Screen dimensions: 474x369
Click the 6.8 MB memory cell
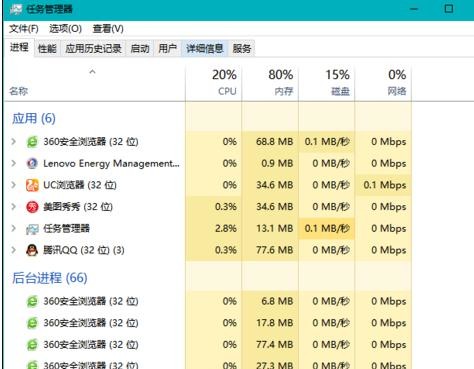pos(270,301)
